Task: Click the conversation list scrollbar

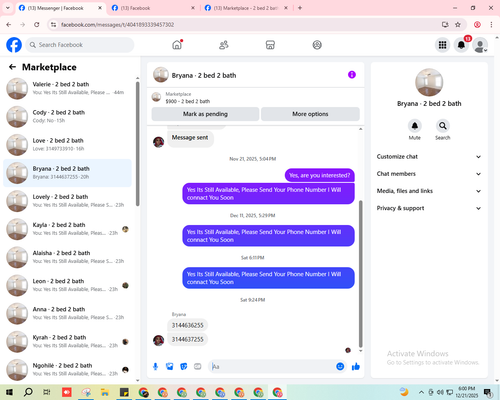Action: pos(138,144)
